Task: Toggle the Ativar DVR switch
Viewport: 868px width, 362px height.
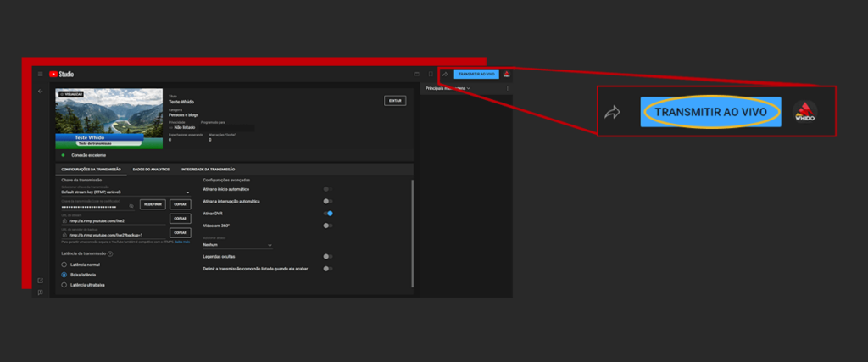Action: pyautogui.click(x=327, y=213)
